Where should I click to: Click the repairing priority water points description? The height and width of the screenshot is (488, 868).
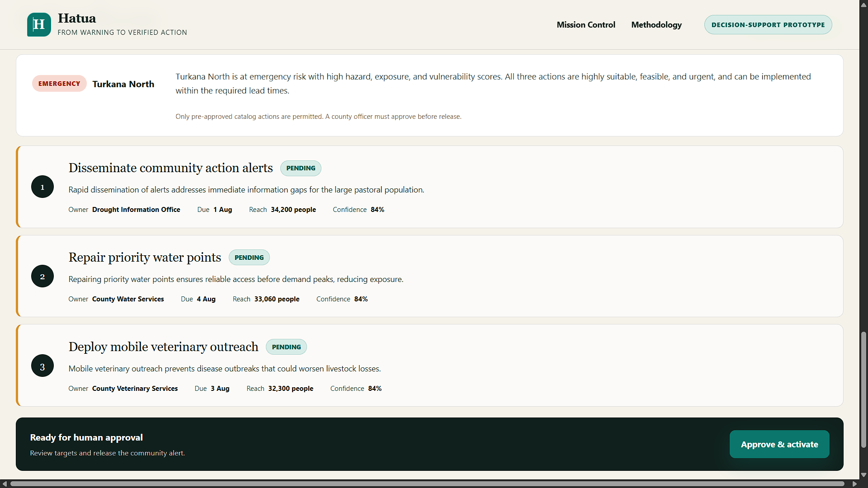236,279
